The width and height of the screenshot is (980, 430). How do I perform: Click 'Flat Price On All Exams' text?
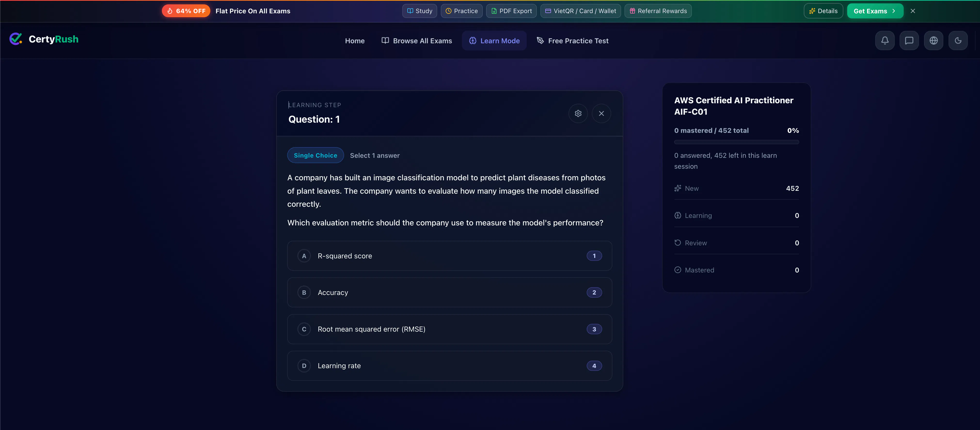click(x=253, y=11)
